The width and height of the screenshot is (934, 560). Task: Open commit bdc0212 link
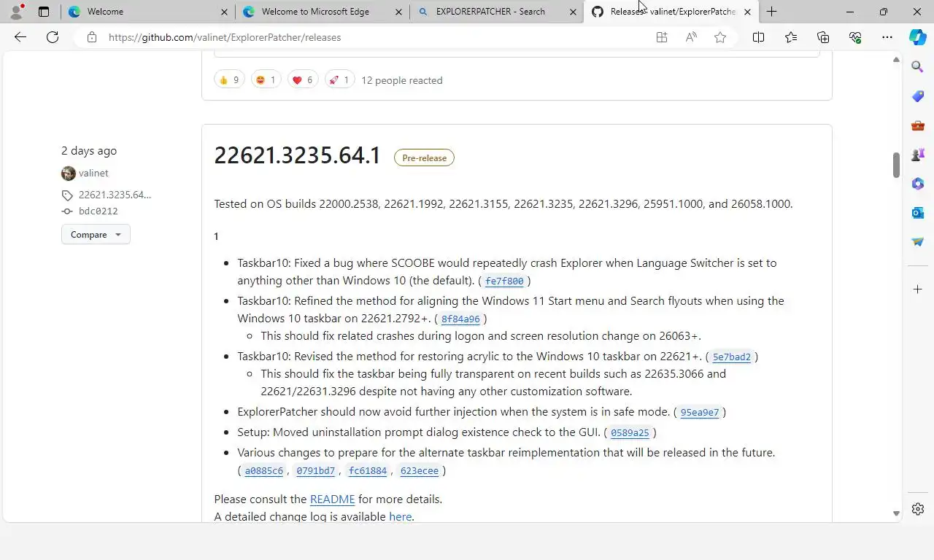tap(98, 211)
